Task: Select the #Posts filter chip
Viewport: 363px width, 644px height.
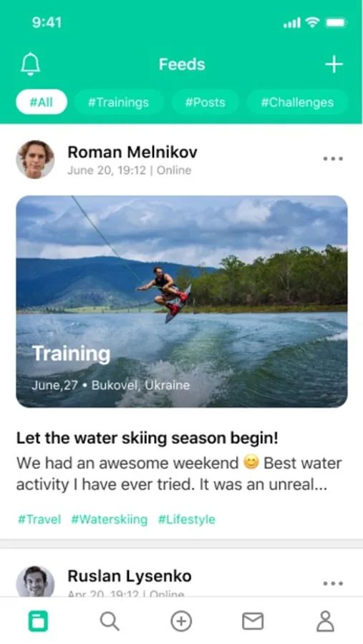Action: click(x=205, y=102)
